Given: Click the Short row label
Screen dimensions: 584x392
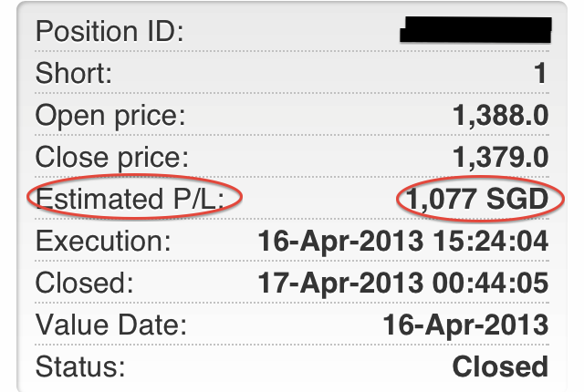Looking at the screenshot, I should pyautogui.click(x=73, y=74).
